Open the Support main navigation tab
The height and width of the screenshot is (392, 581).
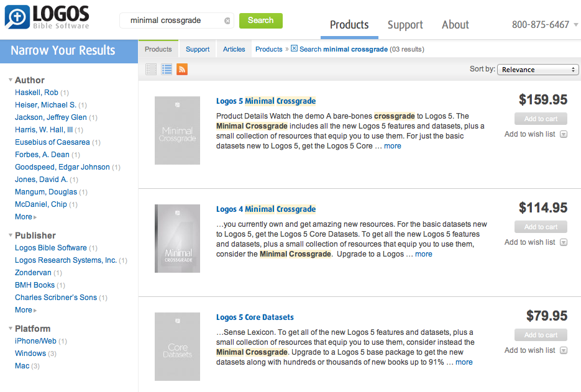pos(405,25)
